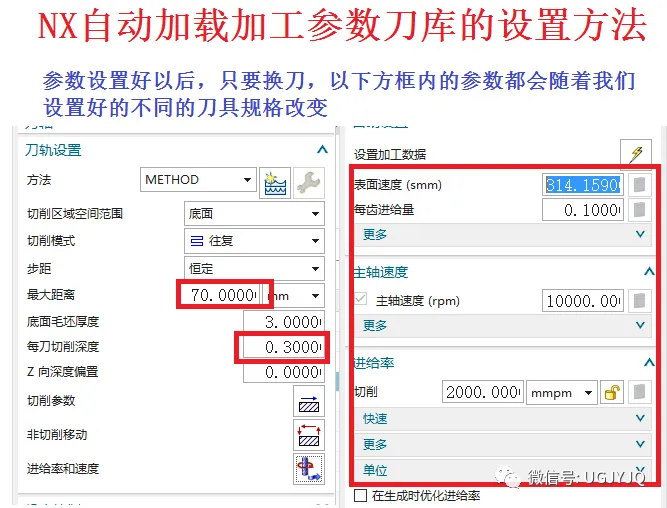Click the 方法 method label
The width and height of the screenshot is (667, 508).
click(x=39, y=180)
